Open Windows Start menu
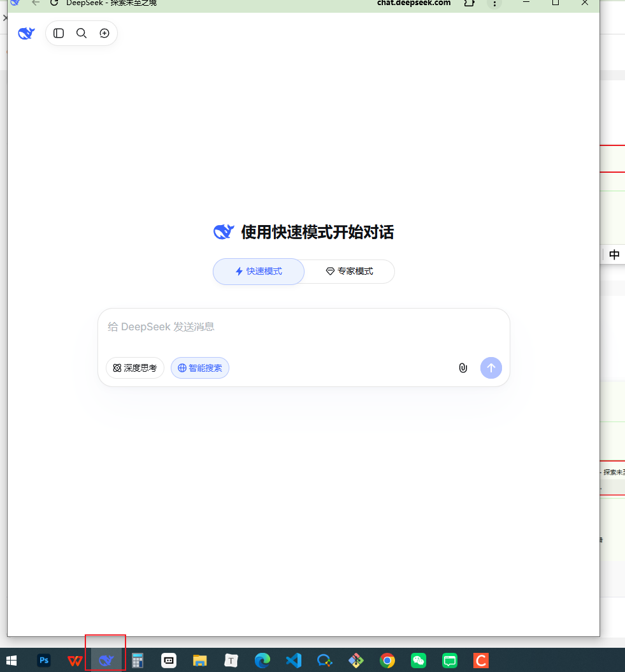 click(x=11, y=661)
